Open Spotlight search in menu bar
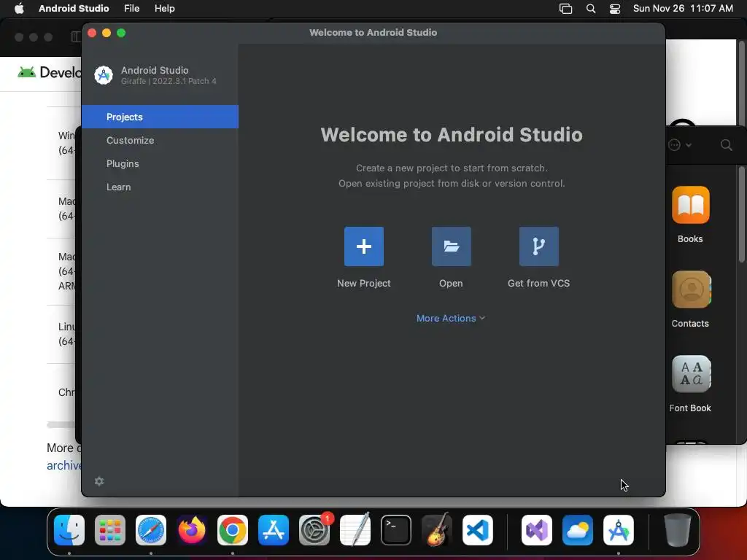 coord(591,9)
